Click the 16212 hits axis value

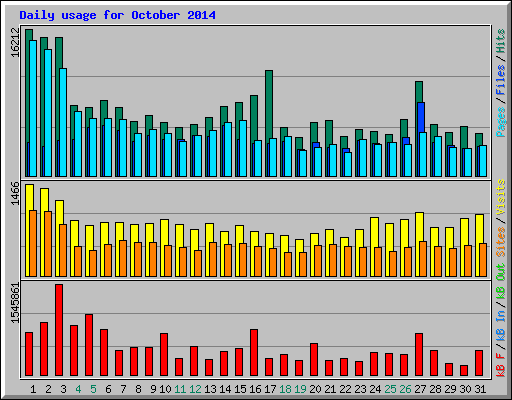point(15,42)
